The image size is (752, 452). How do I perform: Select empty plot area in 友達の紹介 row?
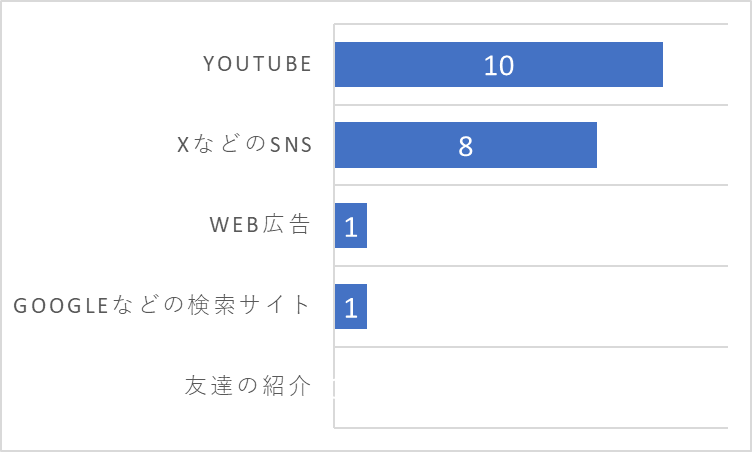(531, 387)
